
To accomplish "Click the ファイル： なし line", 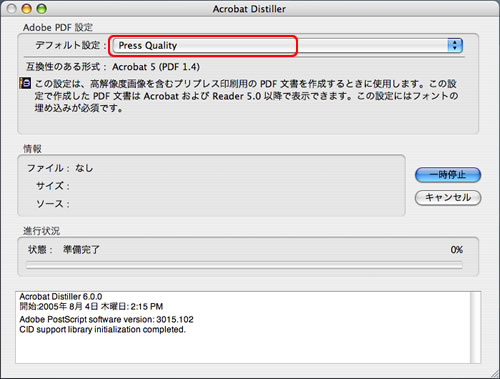I will (60, 168).
